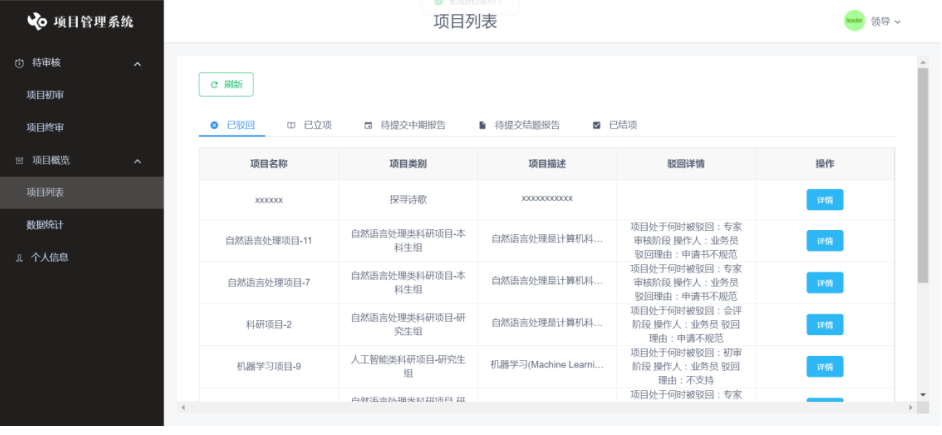
Task: Select 项目列表 in the sidebar
Action: coord(82,193)
